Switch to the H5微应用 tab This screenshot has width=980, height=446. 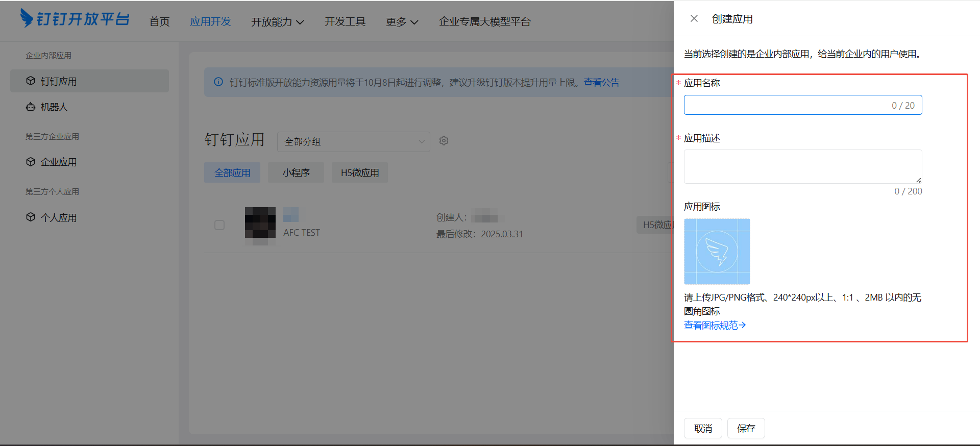pyautogui.click(x=360, y=172)
